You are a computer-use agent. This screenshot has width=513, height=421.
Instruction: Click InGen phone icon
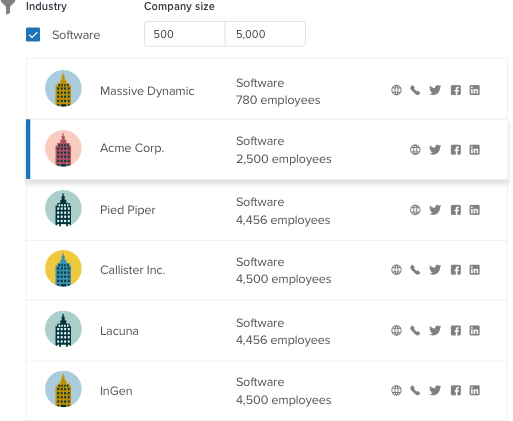415,390
